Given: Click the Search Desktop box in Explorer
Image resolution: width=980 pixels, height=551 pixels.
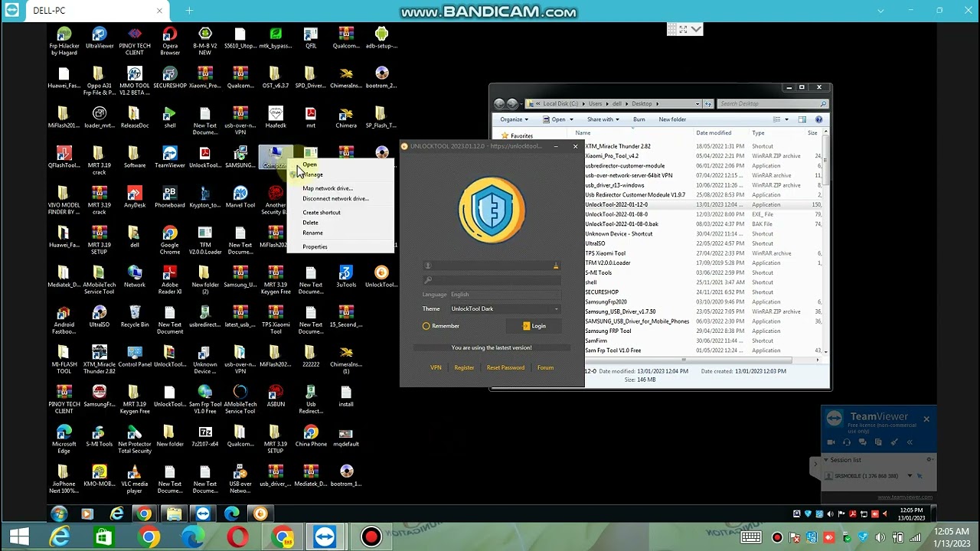Looking at the screenshot, I should 773,103.
